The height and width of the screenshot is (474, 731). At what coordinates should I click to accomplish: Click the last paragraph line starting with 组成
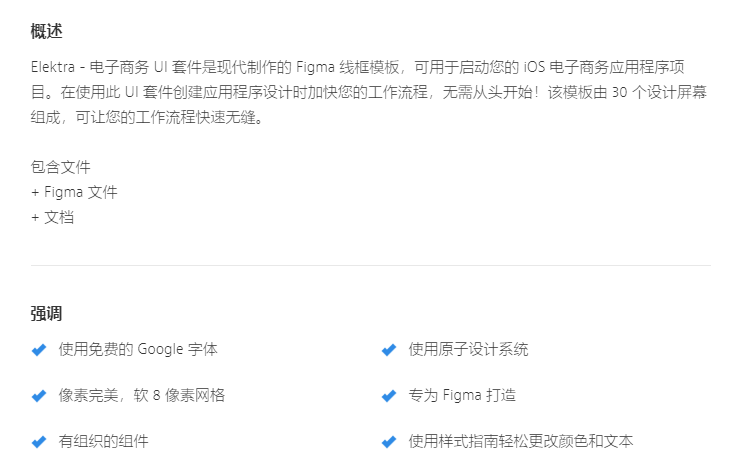pyautogui.click(x=147, y=117)
